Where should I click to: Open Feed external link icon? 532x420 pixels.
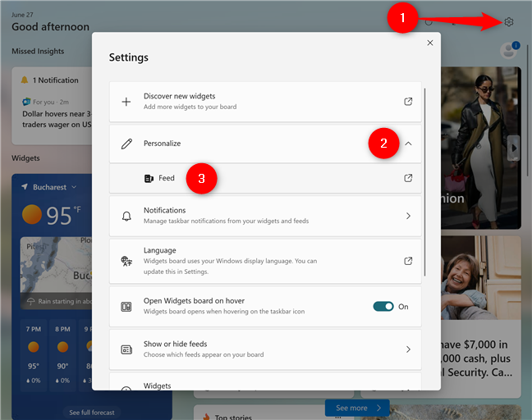[x=408, y=178]
